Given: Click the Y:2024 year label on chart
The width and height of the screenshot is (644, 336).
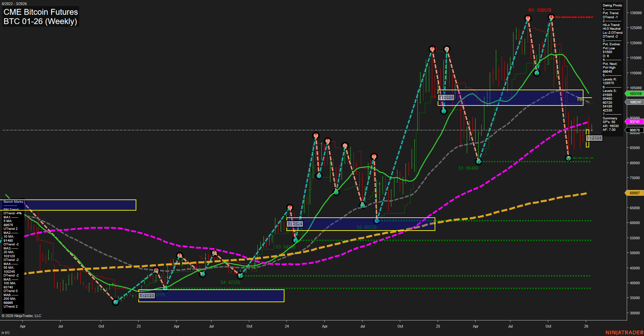Looking at the screenshot, I should click(x=294, y=224).
